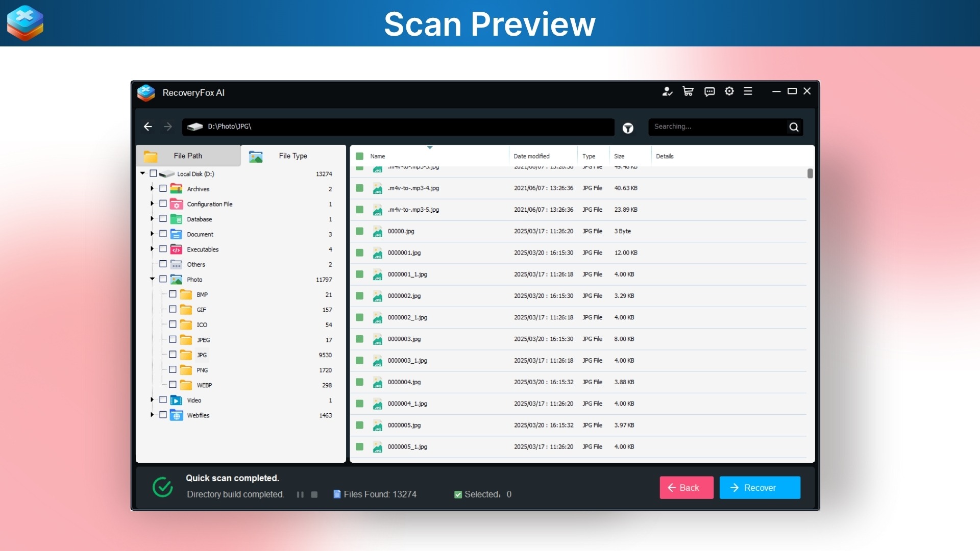Open the account/login icon

667,91
